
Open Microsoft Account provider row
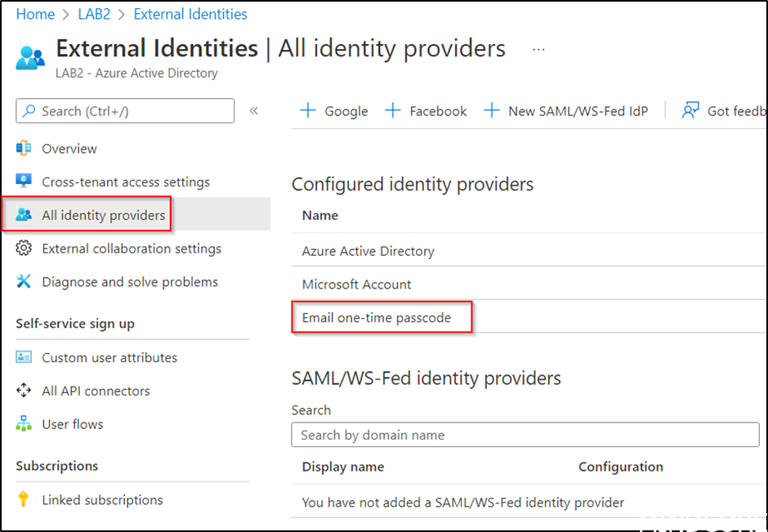click(529, 284)
